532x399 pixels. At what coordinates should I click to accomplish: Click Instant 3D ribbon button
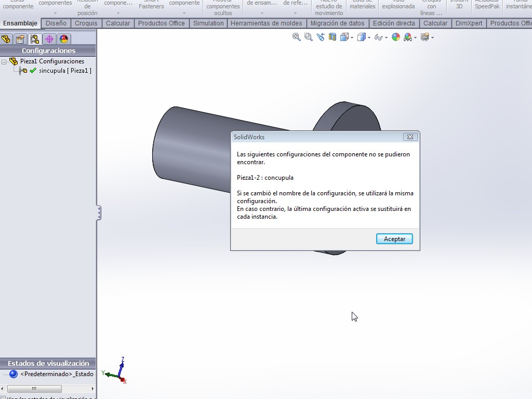click(459, 5)
